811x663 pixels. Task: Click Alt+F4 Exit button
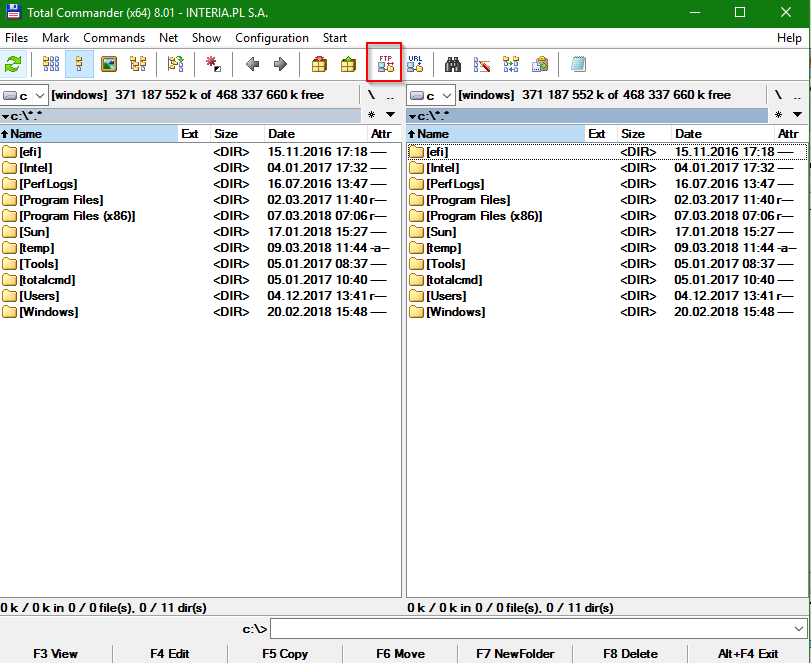(748, 654)
